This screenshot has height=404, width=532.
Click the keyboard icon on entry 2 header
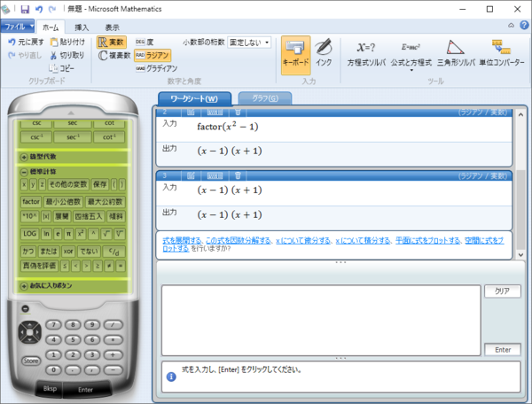point(215,112)
